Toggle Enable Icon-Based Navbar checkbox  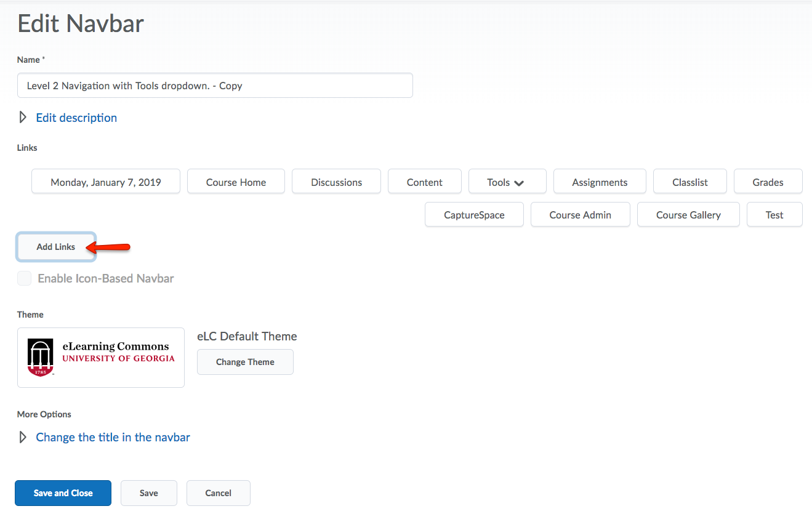pyautogui.click(x=25, y=279)
